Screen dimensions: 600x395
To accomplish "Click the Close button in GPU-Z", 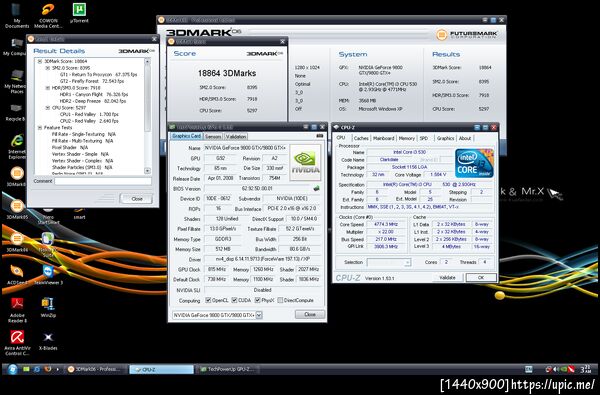I will [310, 314].
